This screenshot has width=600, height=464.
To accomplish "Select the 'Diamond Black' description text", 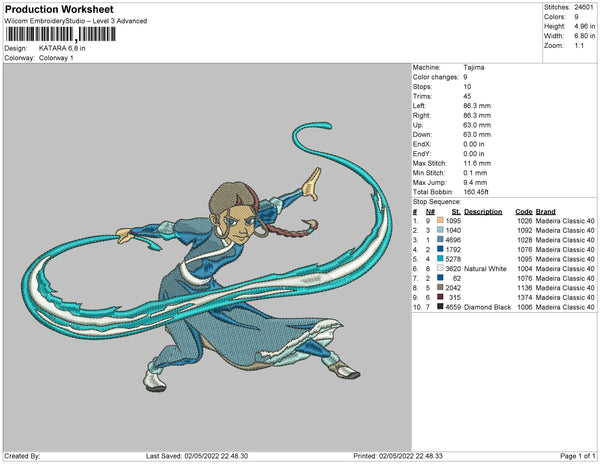I will click(x=488, y=307).
